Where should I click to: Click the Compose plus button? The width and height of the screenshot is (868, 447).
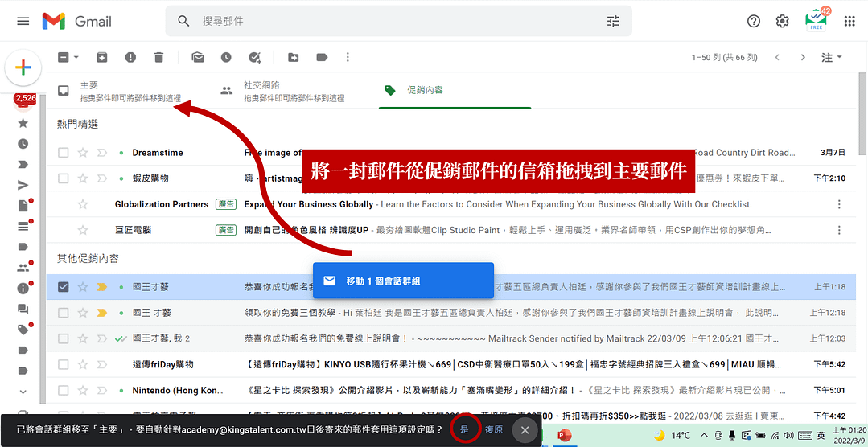[23, 68]
